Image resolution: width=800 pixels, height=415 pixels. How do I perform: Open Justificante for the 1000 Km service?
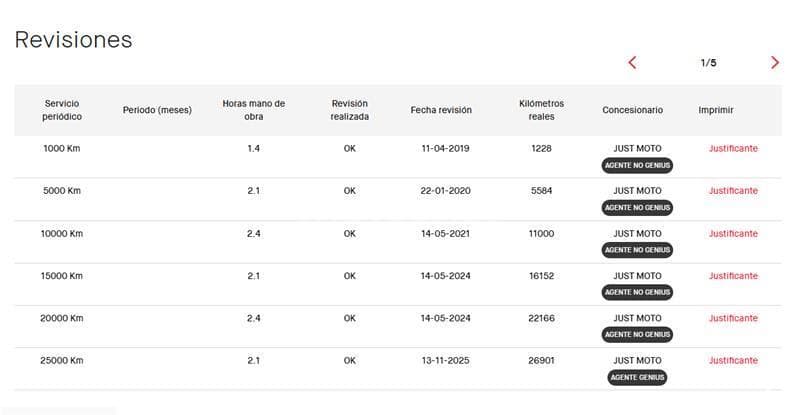pyautogui.click(x=733, y=149)
